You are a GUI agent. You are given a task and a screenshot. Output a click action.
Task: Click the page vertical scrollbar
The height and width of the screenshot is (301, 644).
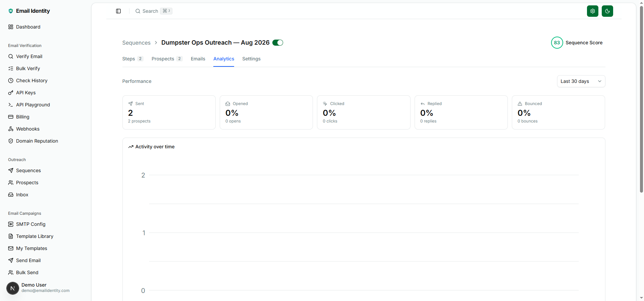pyautogui.click(x=641, y=99)
